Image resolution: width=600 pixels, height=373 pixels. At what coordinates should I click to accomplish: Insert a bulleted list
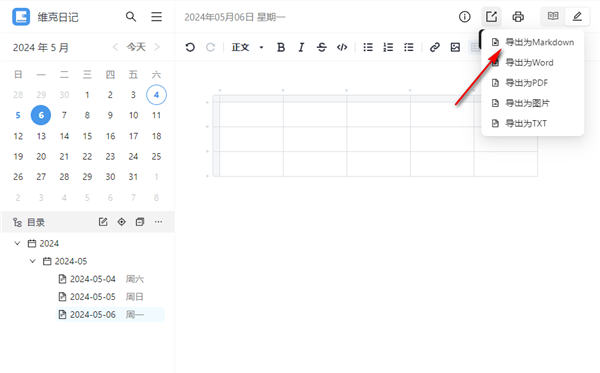[x=368, y=47]
